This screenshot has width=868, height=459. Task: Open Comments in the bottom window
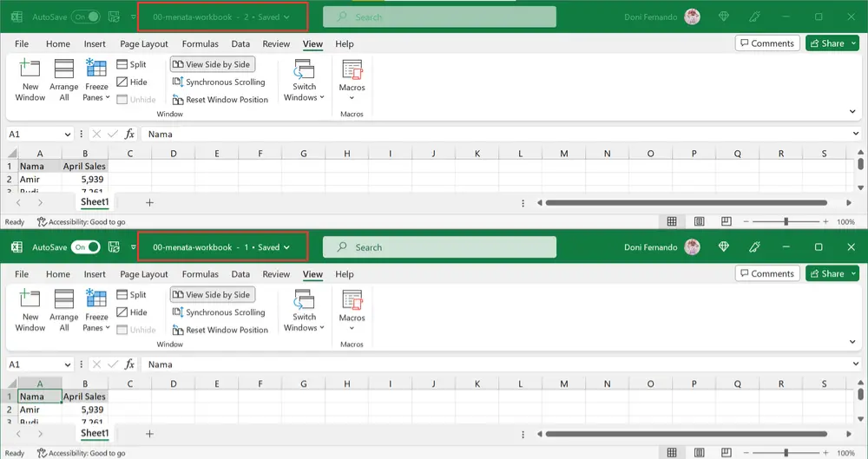coord(767,273)
